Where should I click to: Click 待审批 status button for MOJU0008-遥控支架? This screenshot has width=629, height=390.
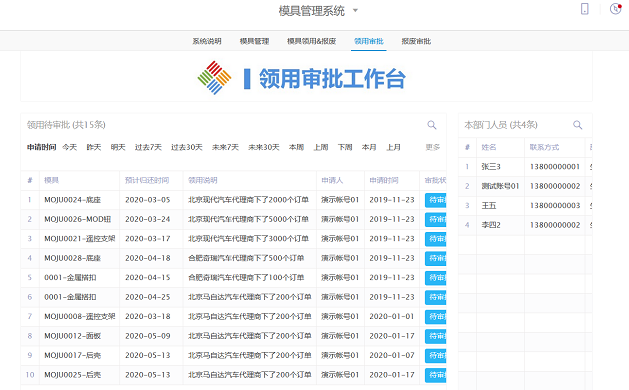[436, 317]
